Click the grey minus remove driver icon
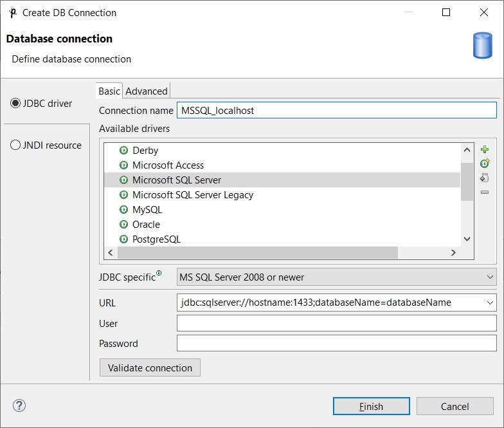Image resolution: width=504 pixels, height=428 pixels. (485, 192)
